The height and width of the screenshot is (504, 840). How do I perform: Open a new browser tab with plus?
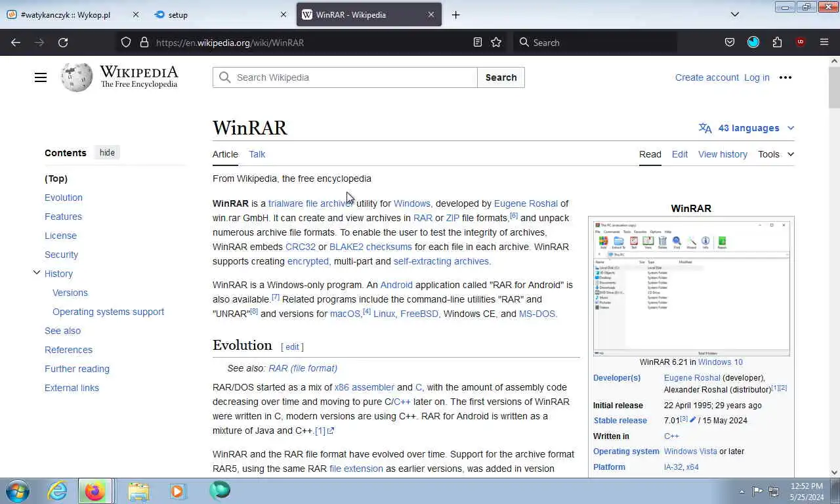point(455,14)
